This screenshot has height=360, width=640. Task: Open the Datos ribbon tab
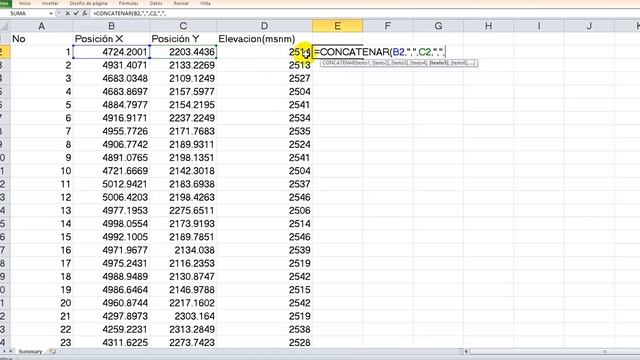pos(156,3)
